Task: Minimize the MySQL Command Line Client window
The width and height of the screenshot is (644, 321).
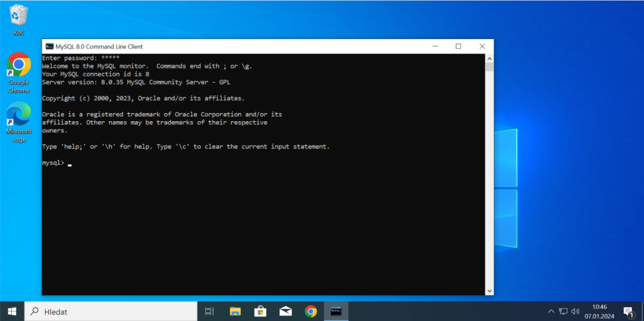Action: [x=435, y=47]
